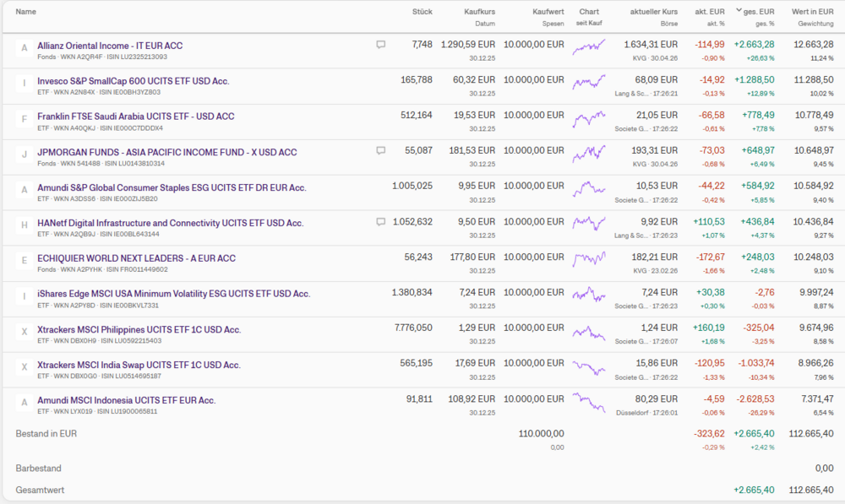This screenshot has width=845, height=504.
Task: Open Xtrackers MSCI Philippines UCITS ETF link
Action: coord(139,329)
